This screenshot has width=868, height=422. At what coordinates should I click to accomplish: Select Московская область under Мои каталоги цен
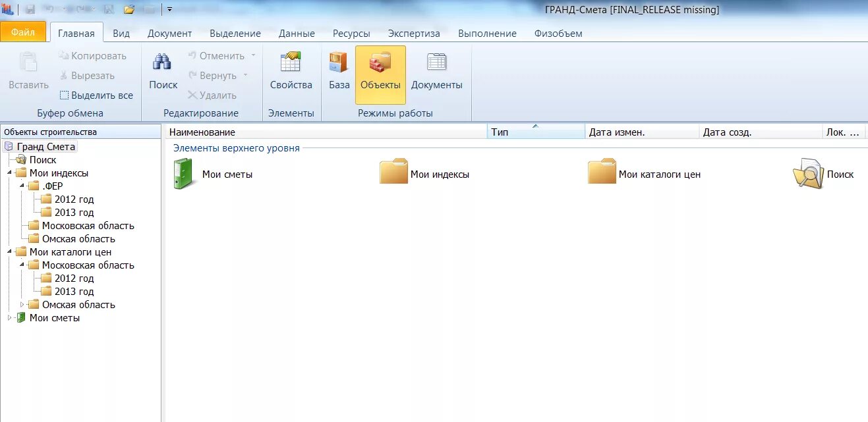point(88,265)
